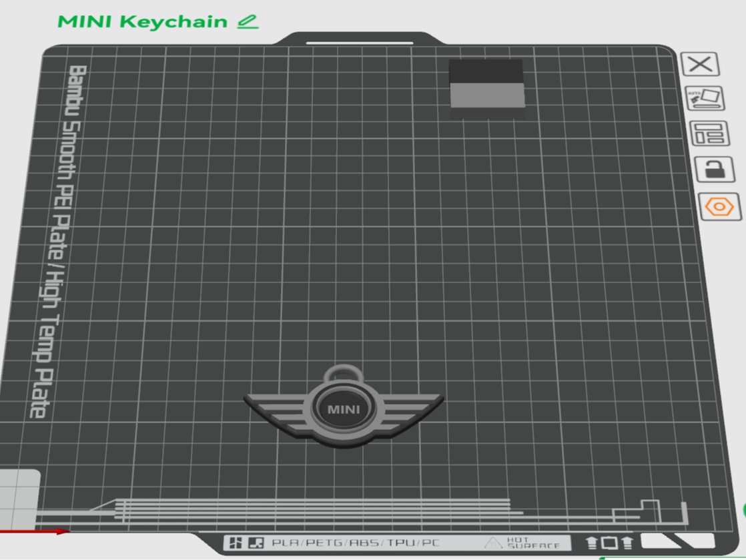
Task: Select the MINI keychain model
Action: click(x=344, y=406)
